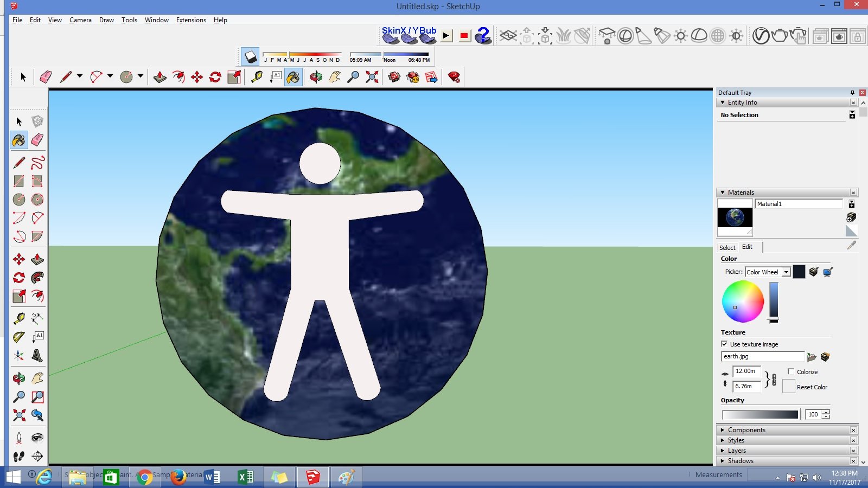868x488 pixels.
Task: Toggle shadows display button
Action: (x=250, y=56)
